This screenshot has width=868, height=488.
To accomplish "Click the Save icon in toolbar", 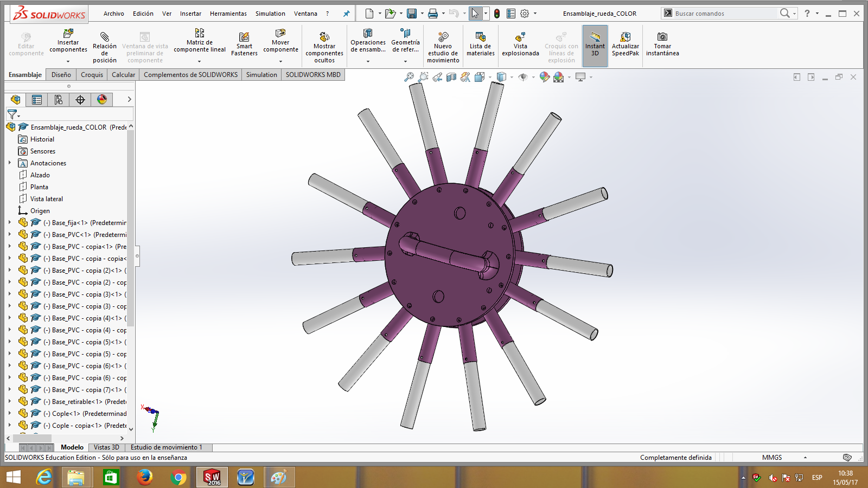I will pyautogui.click(x=412, y=14).
